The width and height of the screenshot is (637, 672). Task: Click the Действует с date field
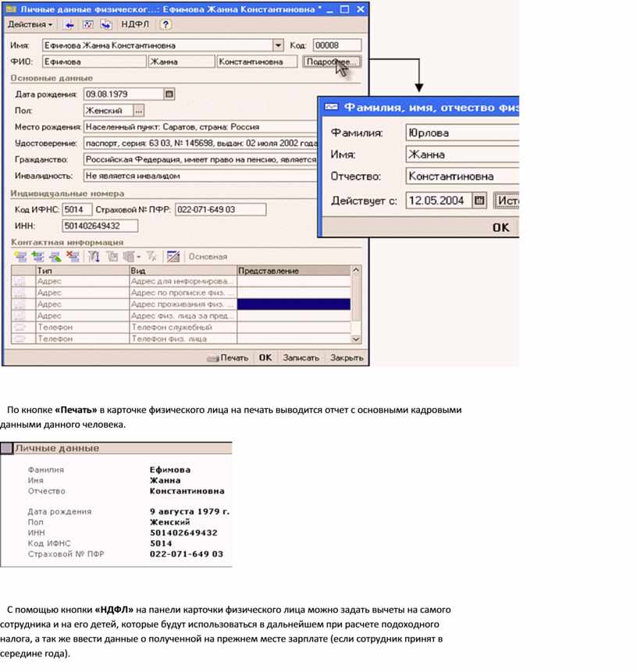pos(439,201)
